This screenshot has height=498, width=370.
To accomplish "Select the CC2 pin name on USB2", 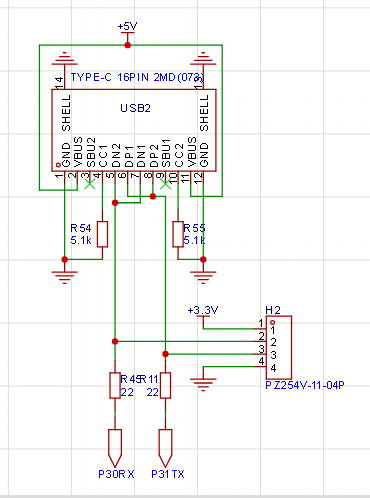I will (179, 156).
